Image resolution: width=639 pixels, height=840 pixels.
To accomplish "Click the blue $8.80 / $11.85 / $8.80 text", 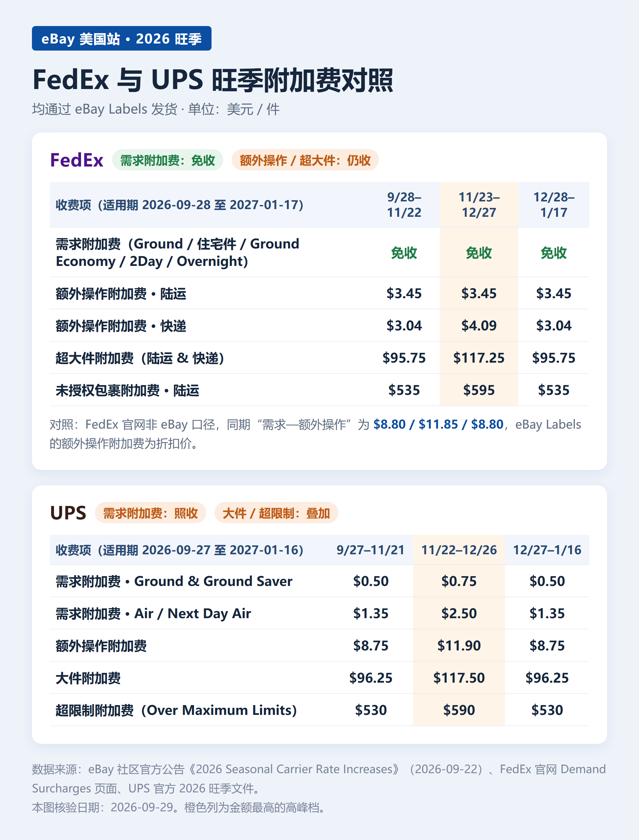I will pyautogui.click(x=438, y=424).
